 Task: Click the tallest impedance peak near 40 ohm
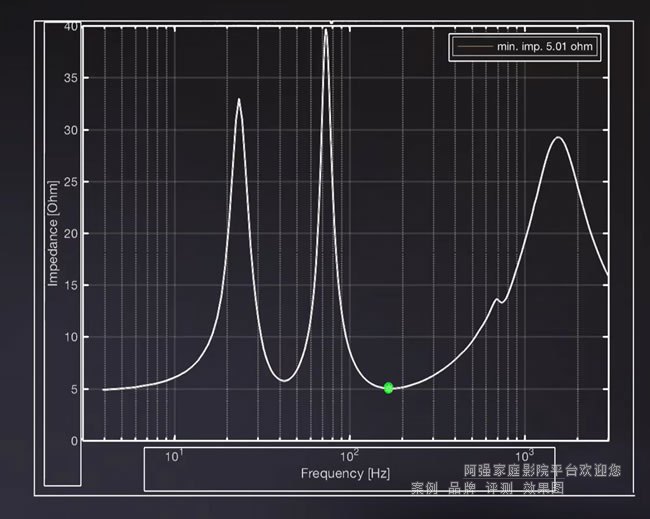(325, 30)
